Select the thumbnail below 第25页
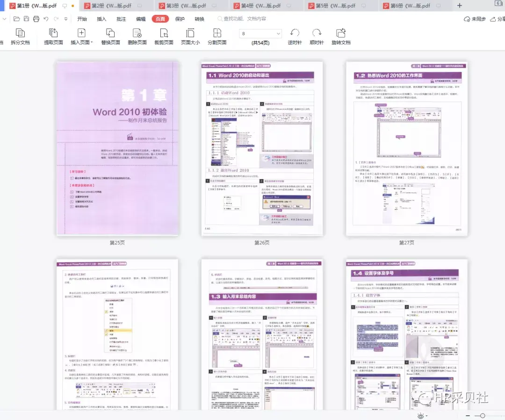The image size is (505, 420). tap(117, 334)
